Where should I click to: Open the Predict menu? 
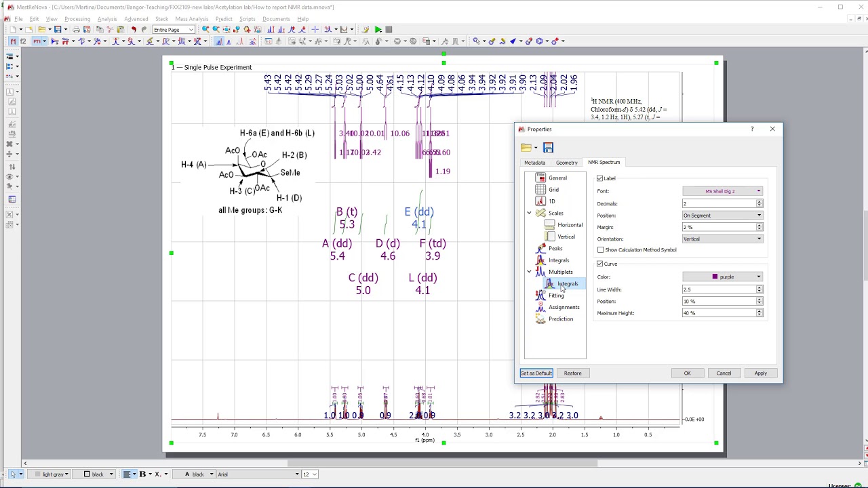224,19
